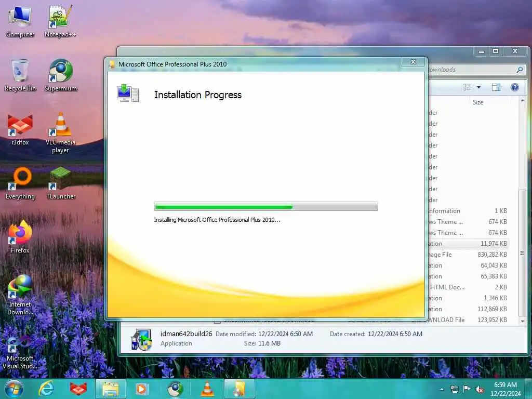Click the search magnifier in the Downloads search box

click(519, 70)
